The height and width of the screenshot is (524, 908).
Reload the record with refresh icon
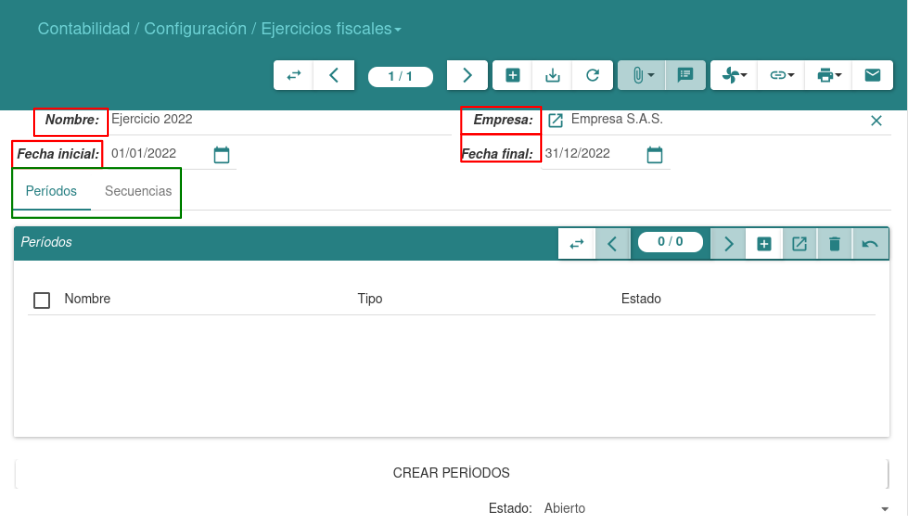(592, 75)
